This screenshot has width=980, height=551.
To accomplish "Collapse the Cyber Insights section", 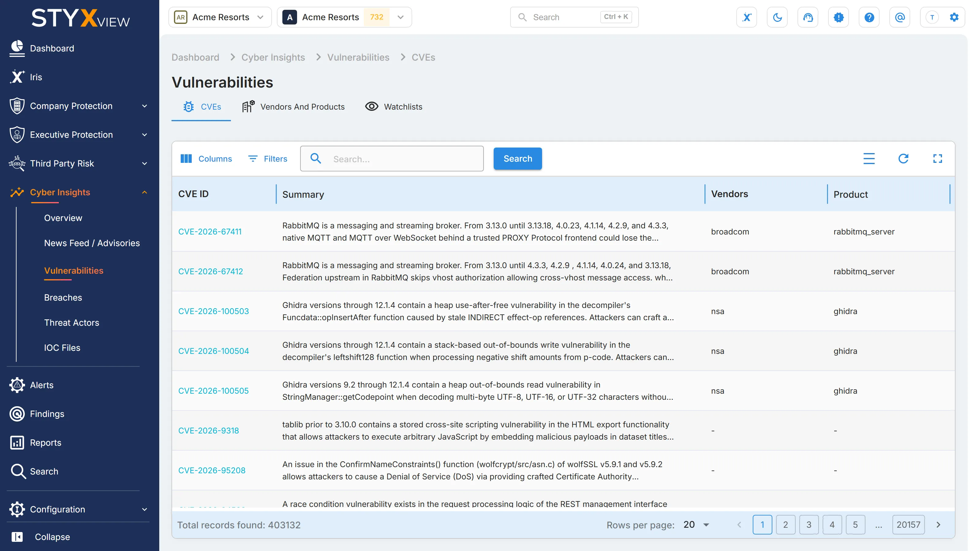I will pyautogui.click(x=79, y=193).
